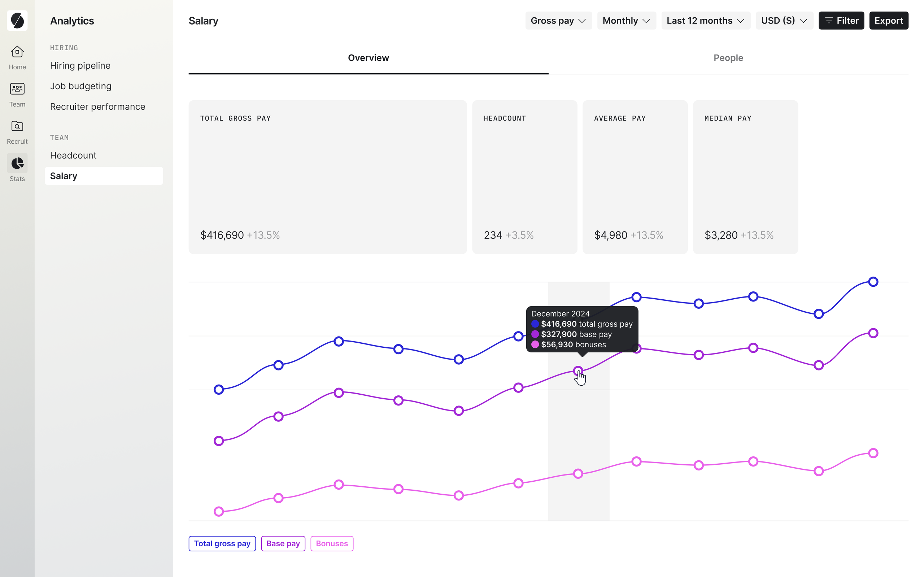
Task: Expand the Monthly interval dropdown
Action: [x=626, y=21]
